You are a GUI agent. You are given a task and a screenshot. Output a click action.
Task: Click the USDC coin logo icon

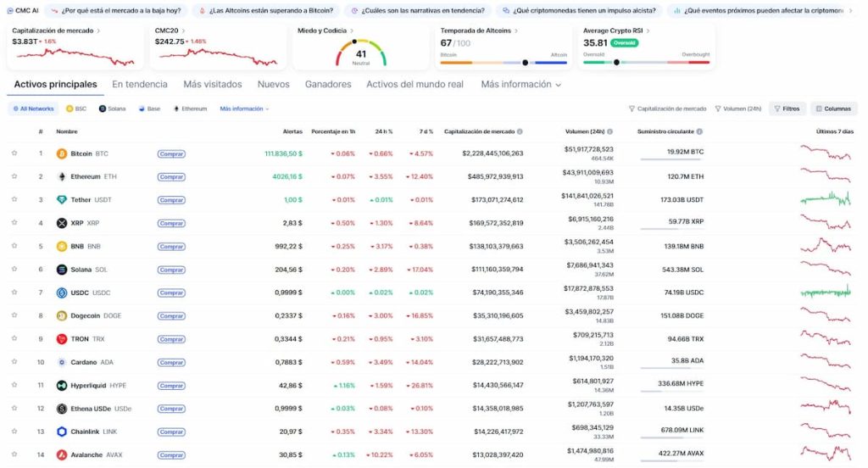[61, 293]
